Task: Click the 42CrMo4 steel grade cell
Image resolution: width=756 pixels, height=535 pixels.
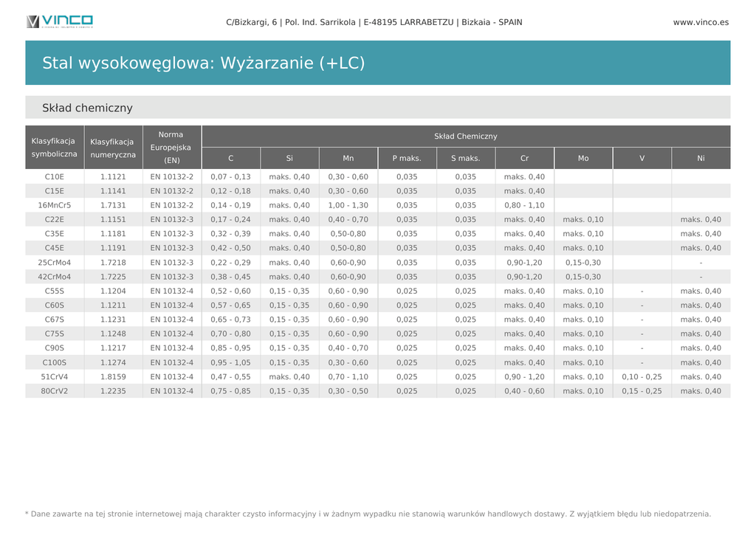Action: click(54, 277)
